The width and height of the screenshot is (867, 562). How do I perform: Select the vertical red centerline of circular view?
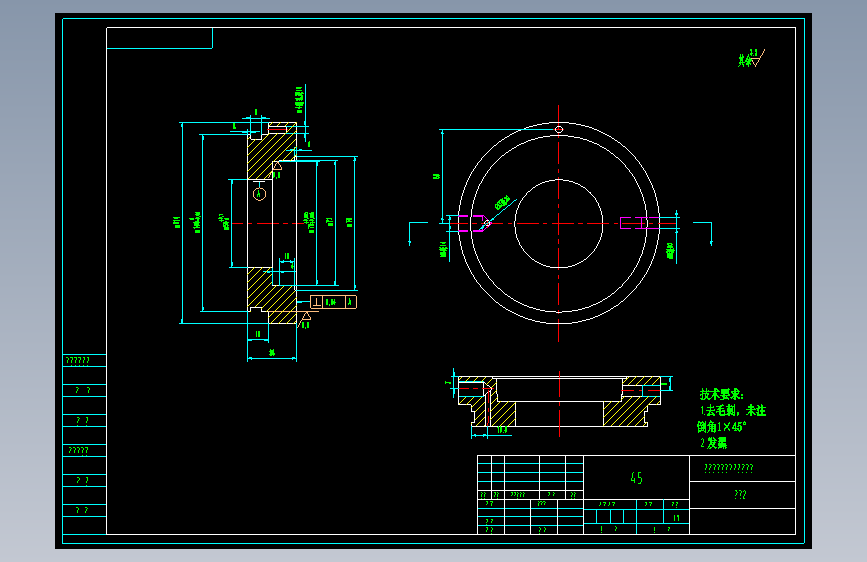558,223
